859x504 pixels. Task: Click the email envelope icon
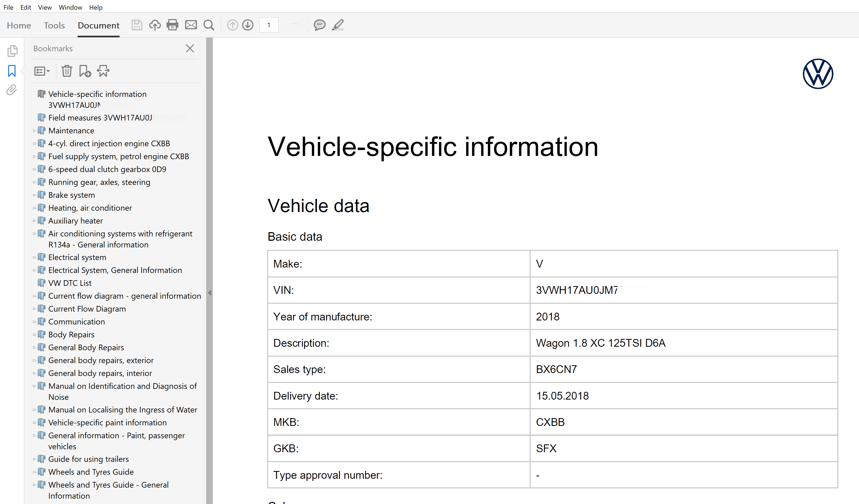[191, 25]
